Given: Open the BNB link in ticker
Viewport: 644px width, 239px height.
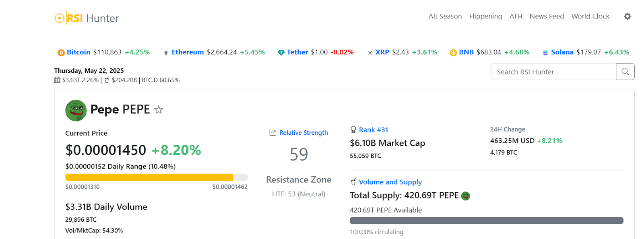Looking at the screenshot, I should point(466,52).
